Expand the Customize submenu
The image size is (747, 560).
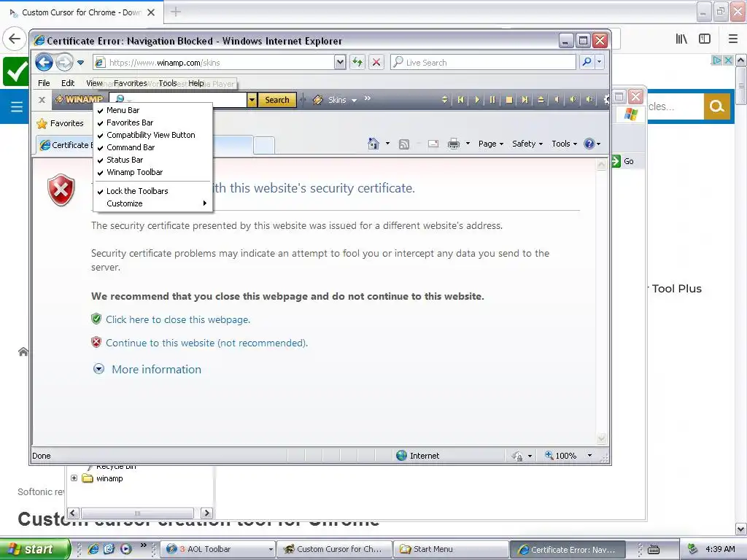(152, 203)
